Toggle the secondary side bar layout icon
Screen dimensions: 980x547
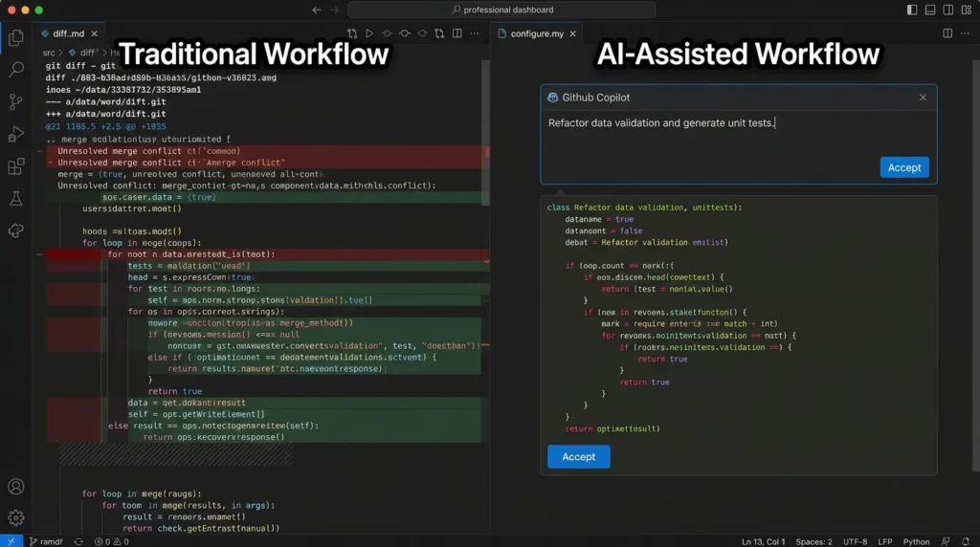(948, 10)
